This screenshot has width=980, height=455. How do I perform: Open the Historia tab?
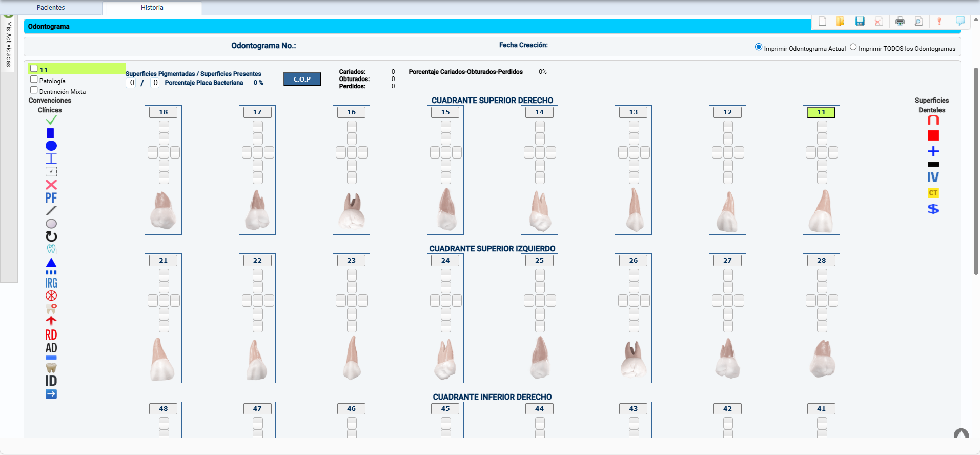[x=152, y=8]
